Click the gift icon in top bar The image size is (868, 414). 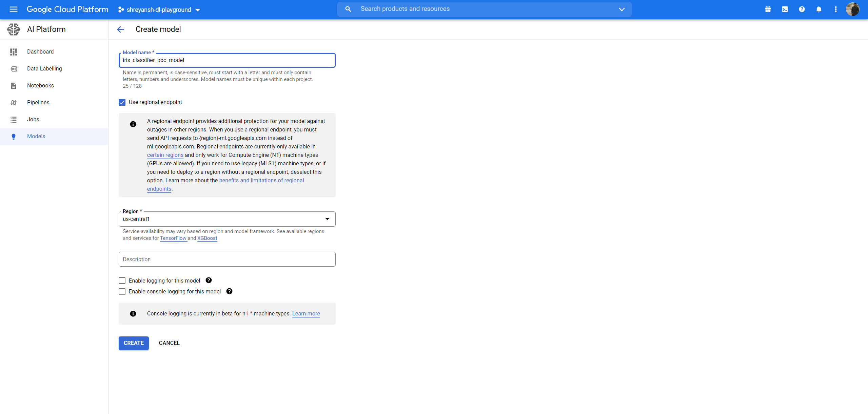point(768,9)
